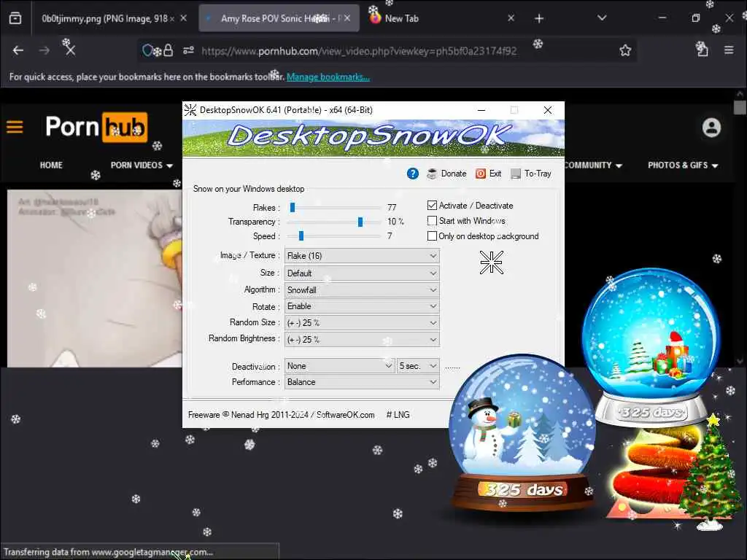Open the Image / Texture dropdown
The height and width of the screenshot is (560, 747).
[x=362, y=256]
